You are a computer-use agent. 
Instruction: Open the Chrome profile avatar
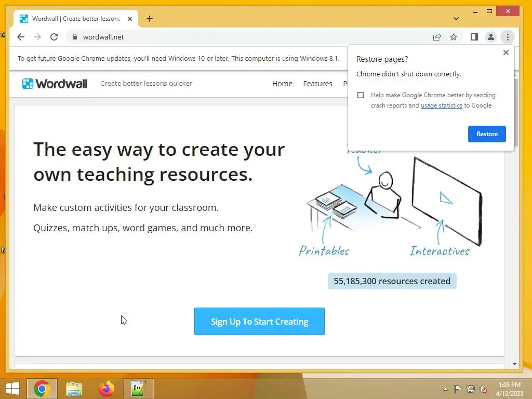tap(491, 37)
